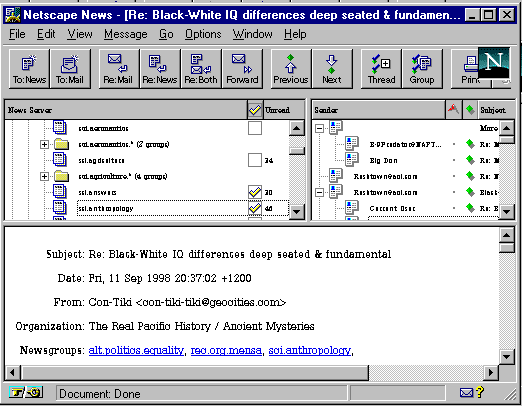Toggle green unread diamond for Big Don message
This screenshot has width=522, height=407.
click(x=470, y=160)
